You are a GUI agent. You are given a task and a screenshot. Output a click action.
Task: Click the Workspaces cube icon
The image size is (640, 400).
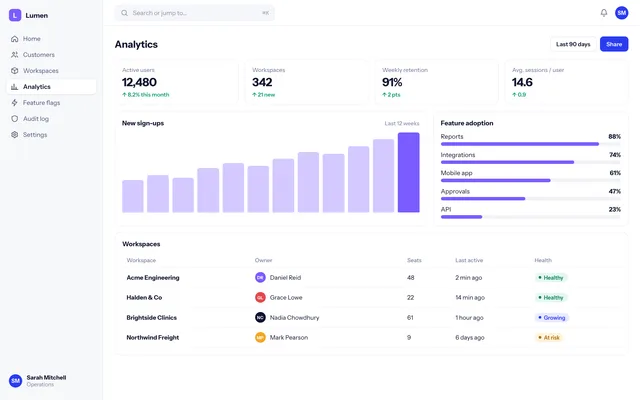15,71
